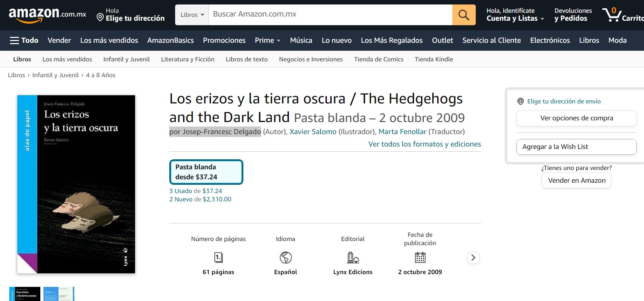Click the page count icon
Screen dimensions: 644x301
pyautogui.click(x=218, y=258)
